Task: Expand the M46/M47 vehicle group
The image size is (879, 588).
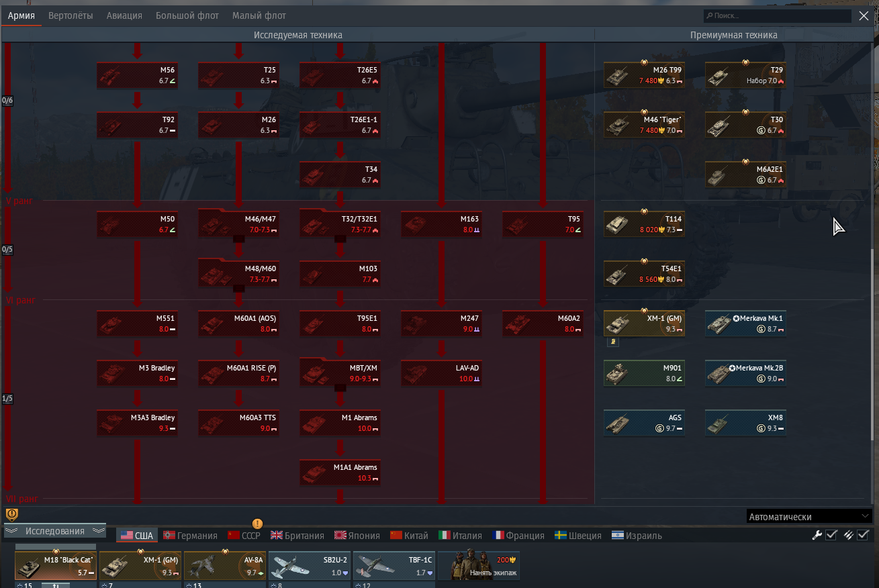Action: (x=239, y=224)
